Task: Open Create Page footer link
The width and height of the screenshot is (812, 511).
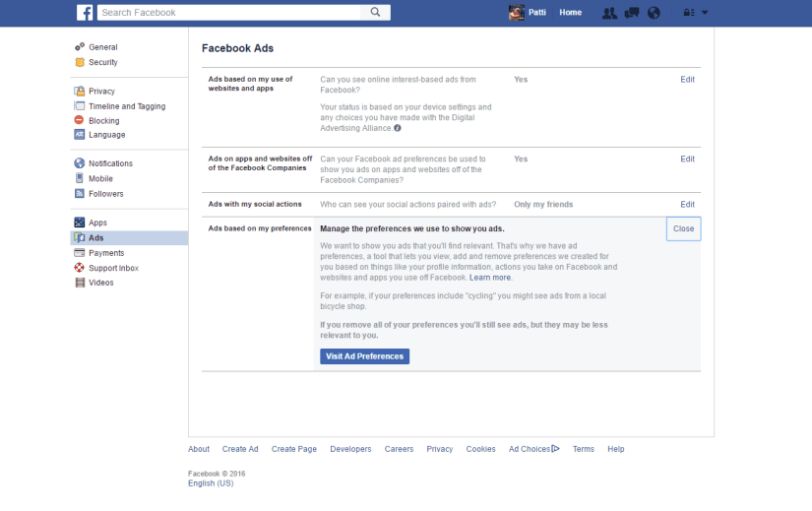Action: click(293, 449)
